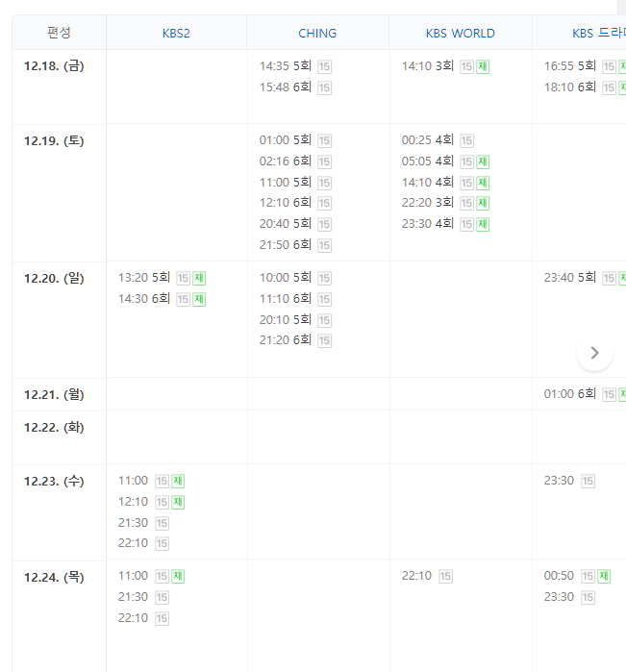626x672 pixels.
Task: Click CHING 21:50 6회 entry
Action: pos(286,245)
